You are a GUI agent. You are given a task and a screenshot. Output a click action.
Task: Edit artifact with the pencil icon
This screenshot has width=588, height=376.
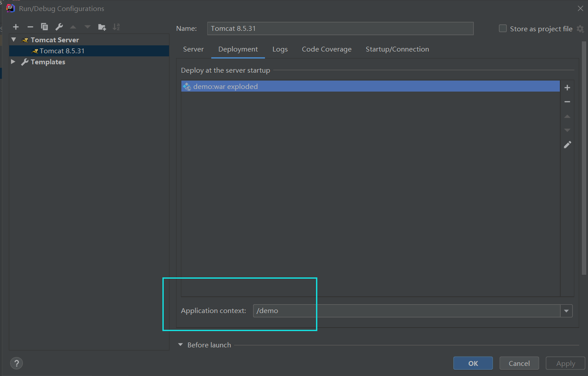(567, 144)
